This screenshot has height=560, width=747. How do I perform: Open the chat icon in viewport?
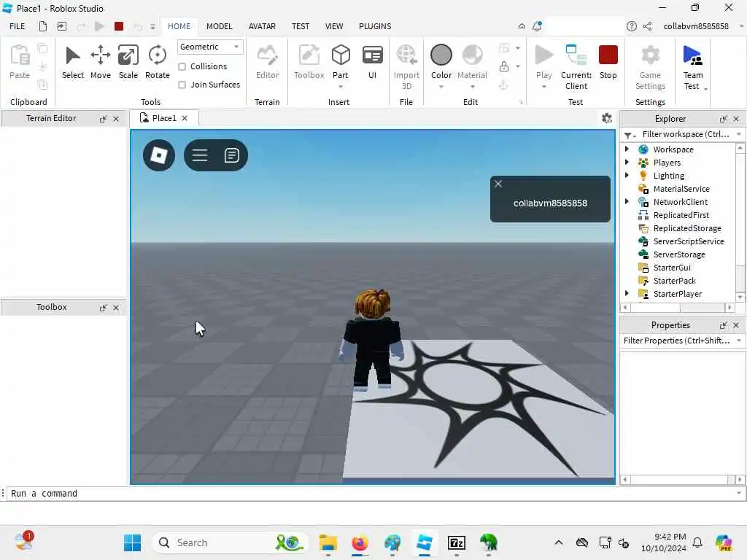click(231, 155)
